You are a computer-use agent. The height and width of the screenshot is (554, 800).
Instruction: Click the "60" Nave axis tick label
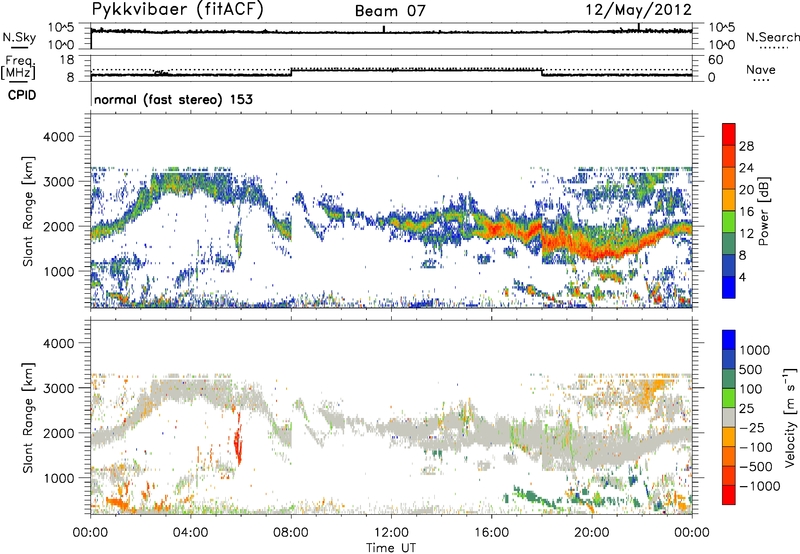[x=715, y=60]
